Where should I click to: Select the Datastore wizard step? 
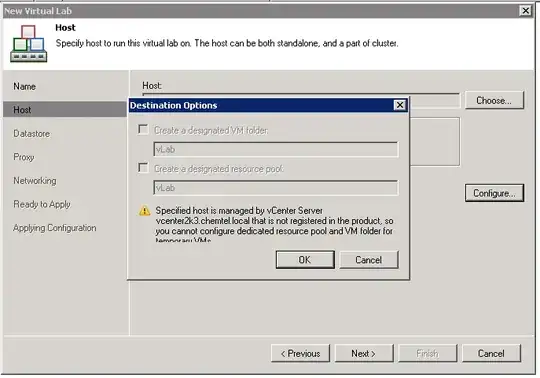[x=31, y=134]
